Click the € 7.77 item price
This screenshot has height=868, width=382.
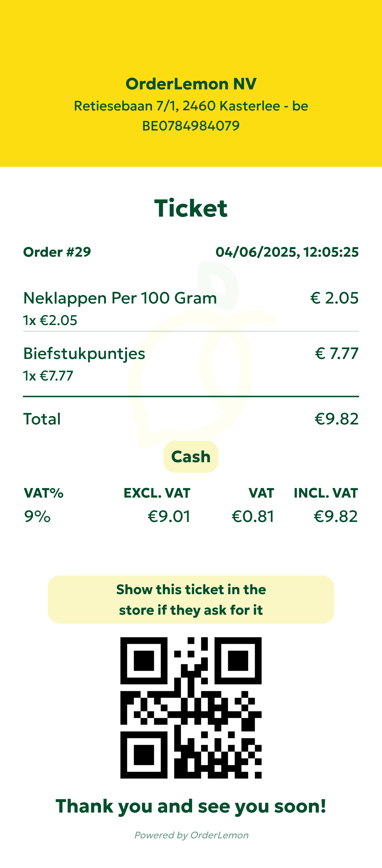pyautogui.click(x=337, y=353)
